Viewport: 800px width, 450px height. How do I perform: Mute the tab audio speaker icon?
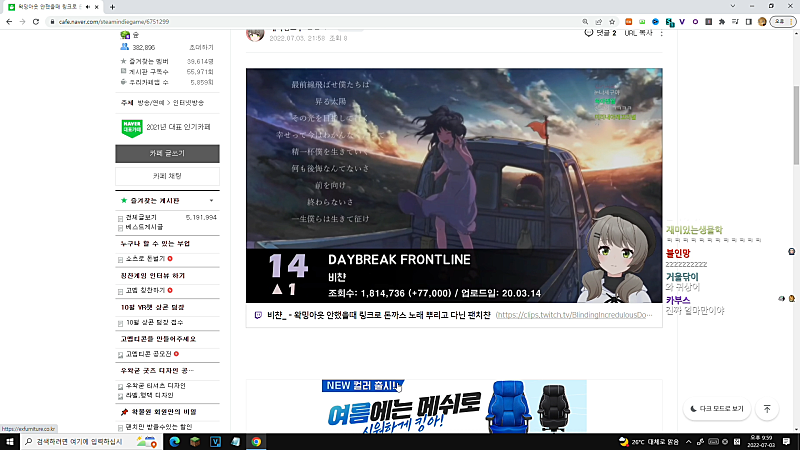click(88, 7)
